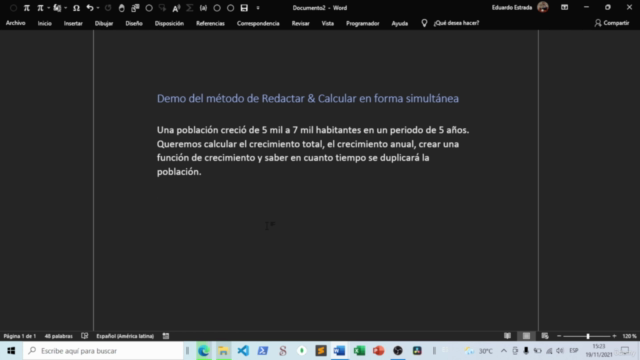
Task: Open File Explorer from taskbar
Action: pos(223,351)
